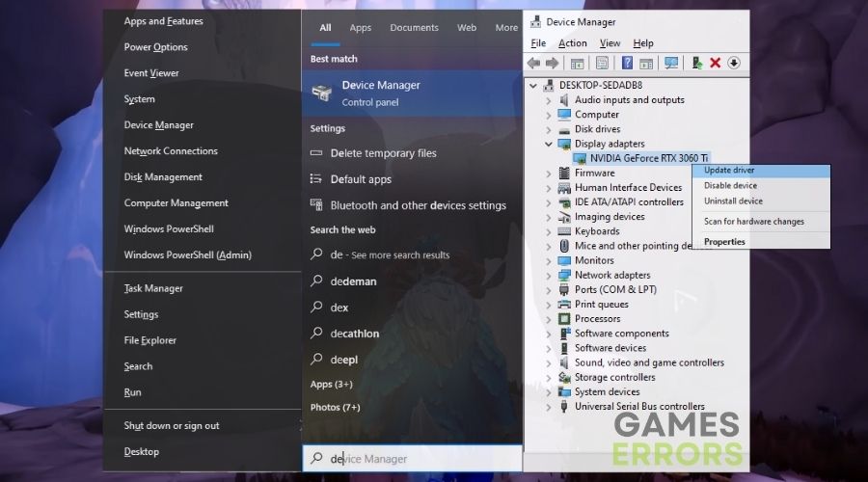The image size is (868, 482).
Task: Switch to the Web search tab
Action: (467, 28)
